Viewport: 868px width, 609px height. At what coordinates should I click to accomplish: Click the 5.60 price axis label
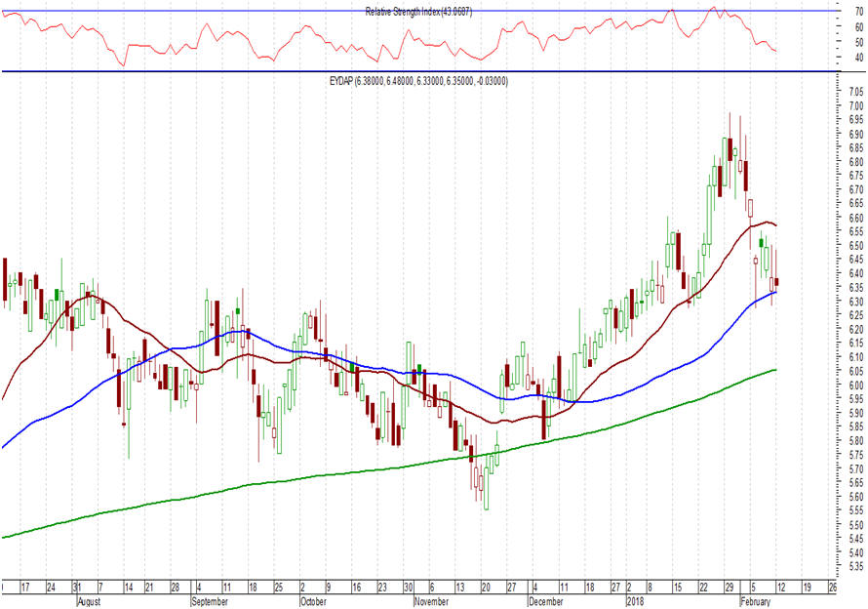(x=856, y=497)
